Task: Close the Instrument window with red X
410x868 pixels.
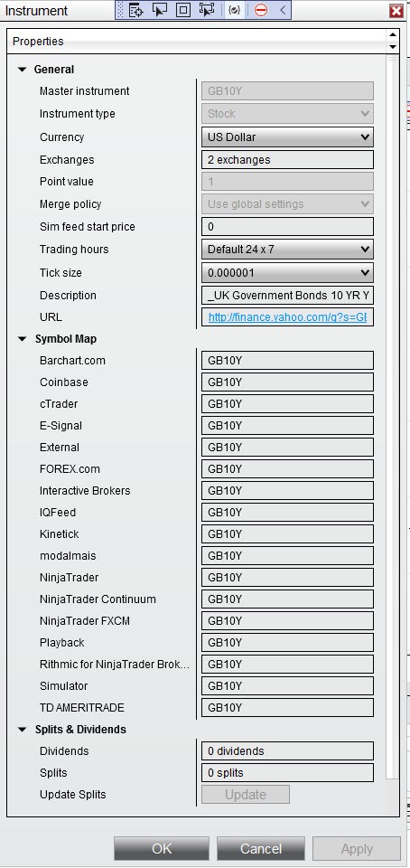Action: click(x=396, y=11)
